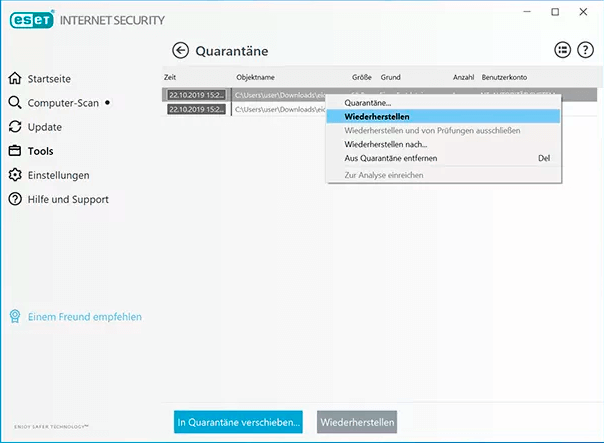Click the award ribbon icon beside Einem Freund empfehlen

[x=15, y=316]
